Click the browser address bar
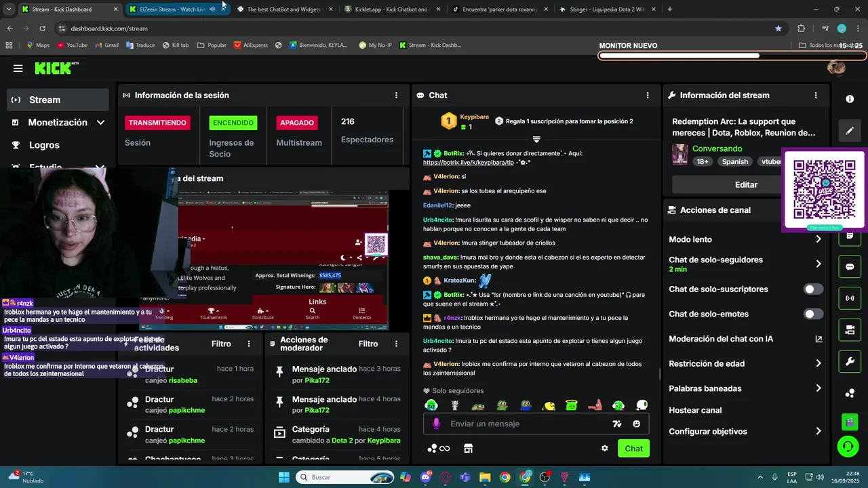 click(414, 28)
